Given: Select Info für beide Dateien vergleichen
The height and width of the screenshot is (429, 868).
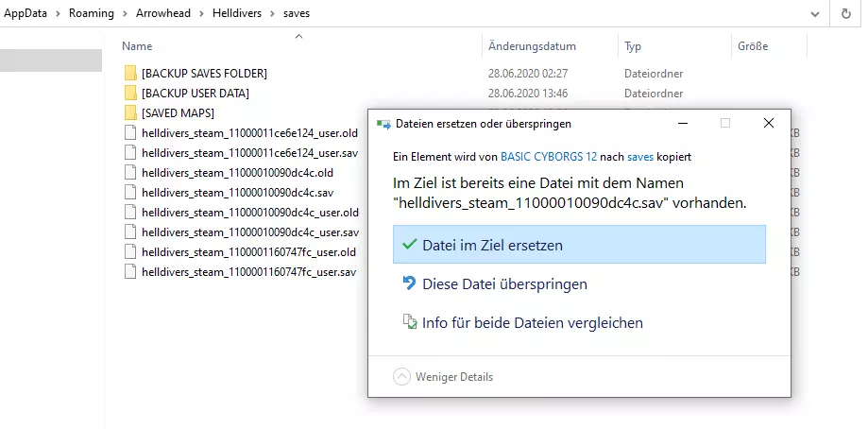Looking at the screenshot, I should (532, 323).
